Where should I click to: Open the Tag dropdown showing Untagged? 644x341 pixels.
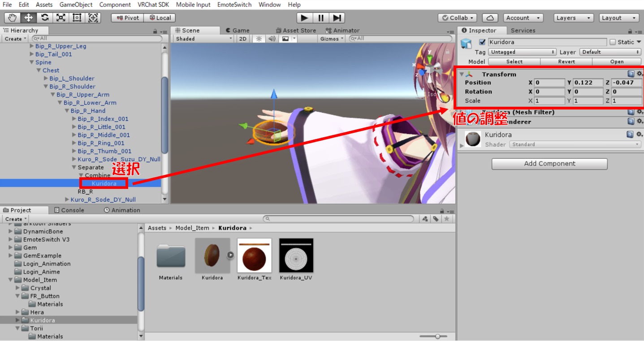click(x=522, y=52)
